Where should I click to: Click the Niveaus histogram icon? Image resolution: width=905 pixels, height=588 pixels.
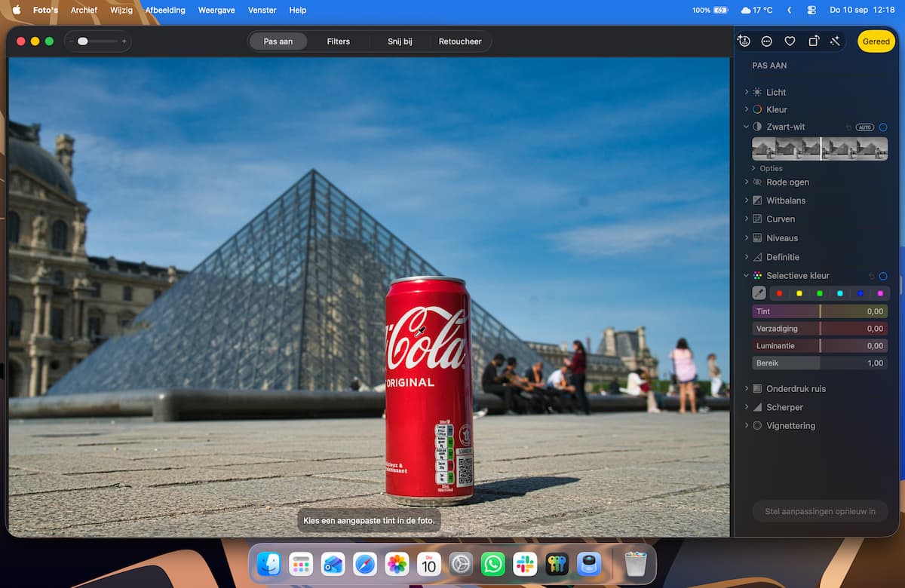click(x=757, y=237)
